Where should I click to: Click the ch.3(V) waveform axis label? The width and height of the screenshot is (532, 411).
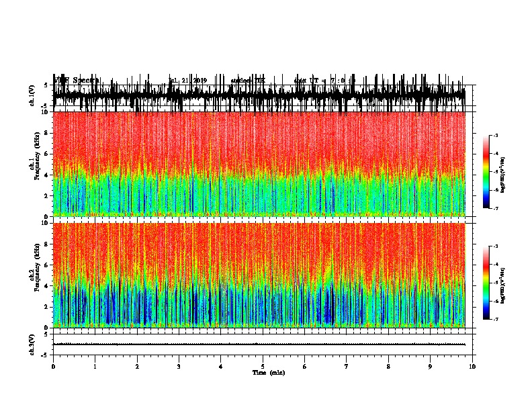(32, 345)
